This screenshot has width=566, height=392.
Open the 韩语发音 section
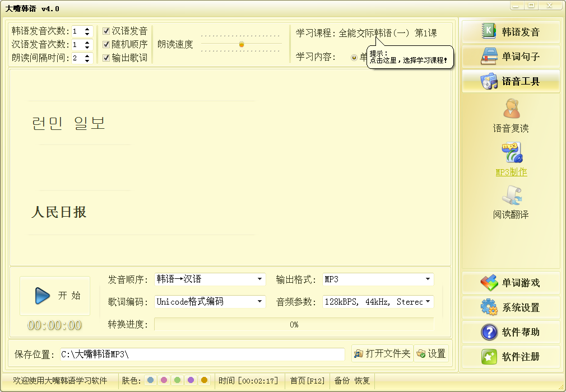[x=511, y=32]
